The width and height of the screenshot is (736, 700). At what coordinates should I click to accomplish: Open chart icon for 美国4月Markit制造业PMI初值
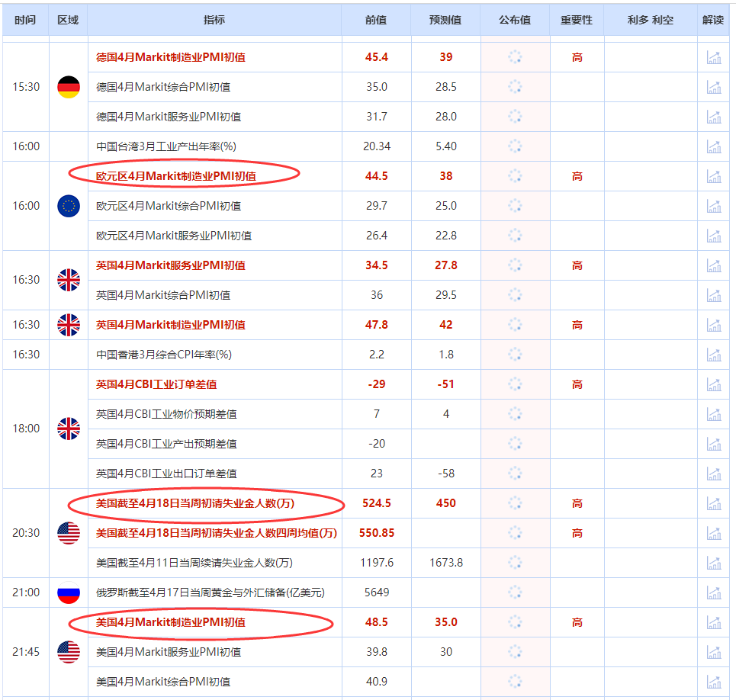[714, 622]
